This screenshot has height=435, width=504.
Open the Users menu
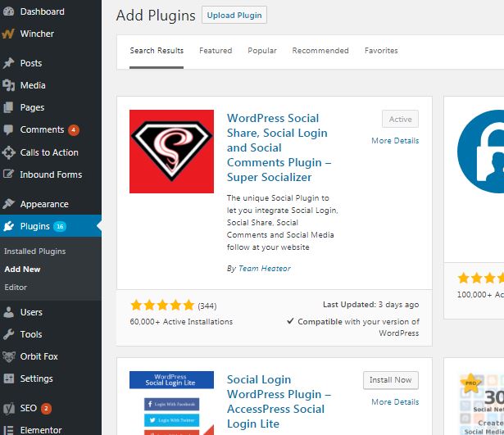coord(31,312)
